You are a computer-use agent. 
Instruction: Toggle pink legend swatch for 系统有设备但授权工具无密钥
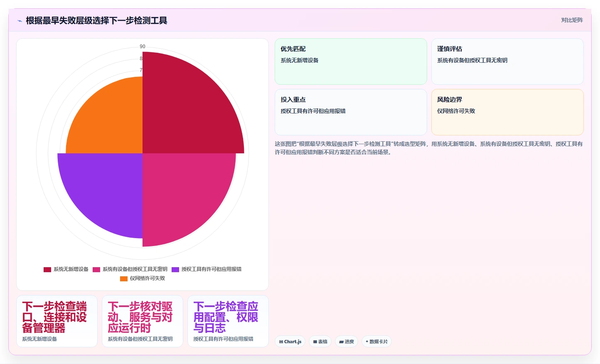96,269
